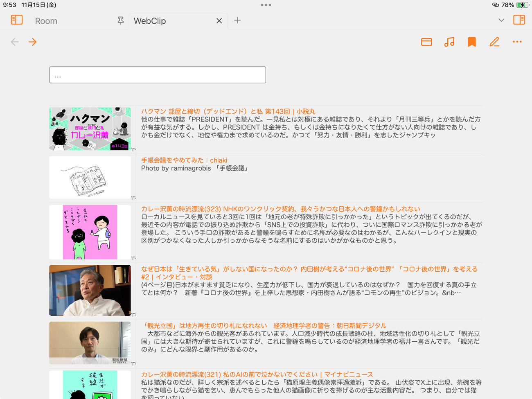
Task: Tap the teal 破綻 cartoon thumbnail
Action: (90, 385)
